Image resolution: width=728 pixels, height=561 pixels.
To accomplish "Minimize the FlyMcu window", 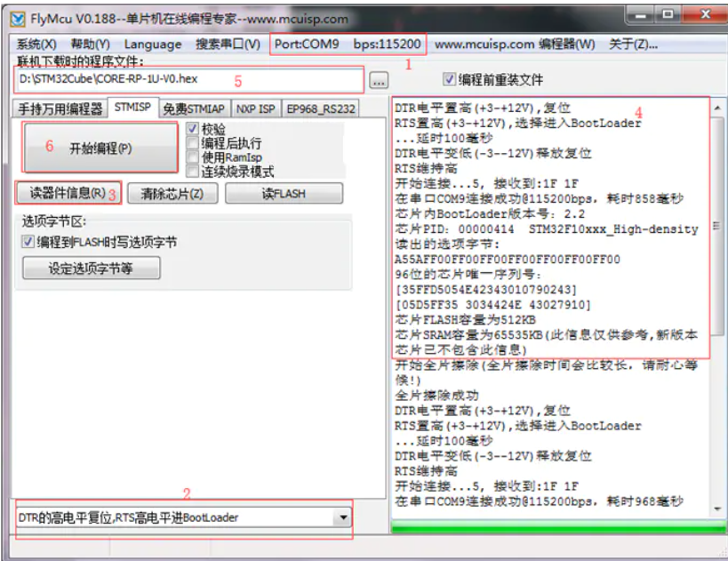I will [x=641, y=15].
